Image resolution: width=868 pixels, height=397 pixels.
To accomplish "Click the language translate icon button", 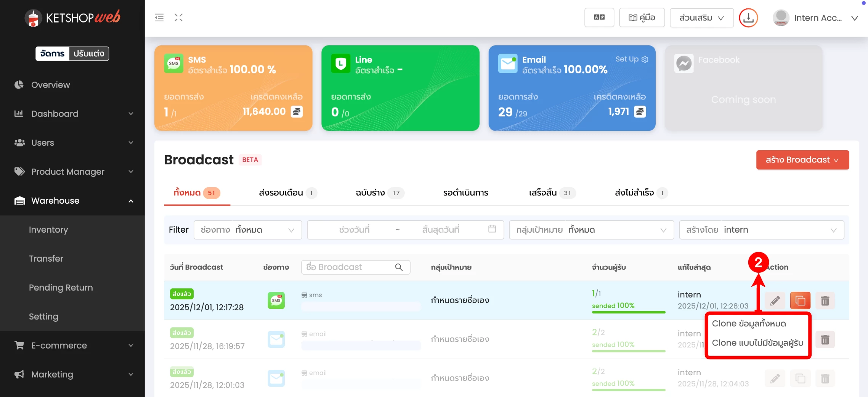I will click(599, 18).
